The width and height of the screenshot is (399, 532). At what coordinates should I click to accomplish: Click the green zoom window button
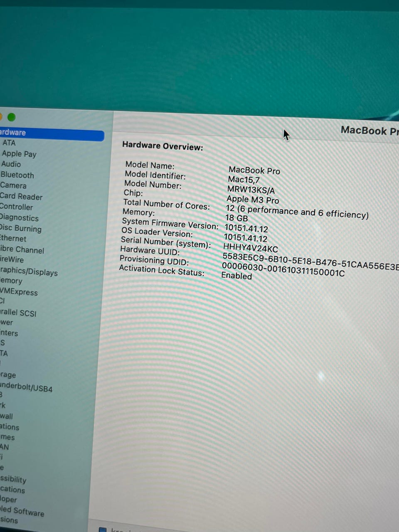coord(12,117)
